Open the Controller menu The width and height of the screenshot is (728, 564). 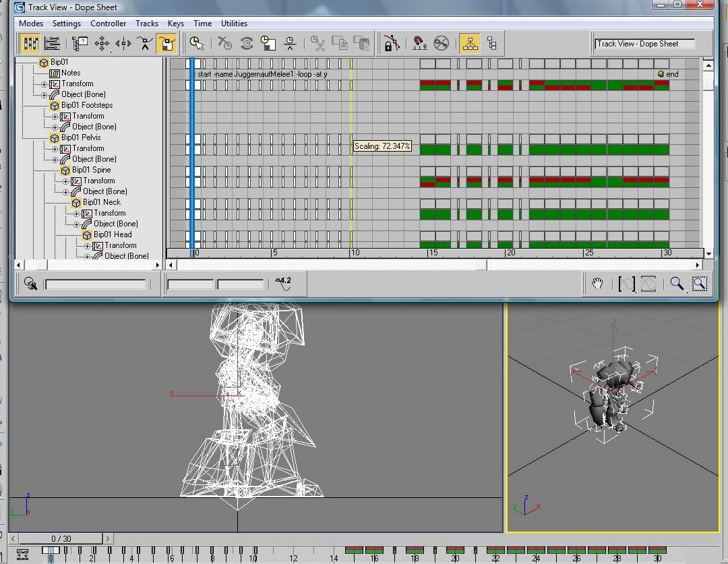pos(108,23)
